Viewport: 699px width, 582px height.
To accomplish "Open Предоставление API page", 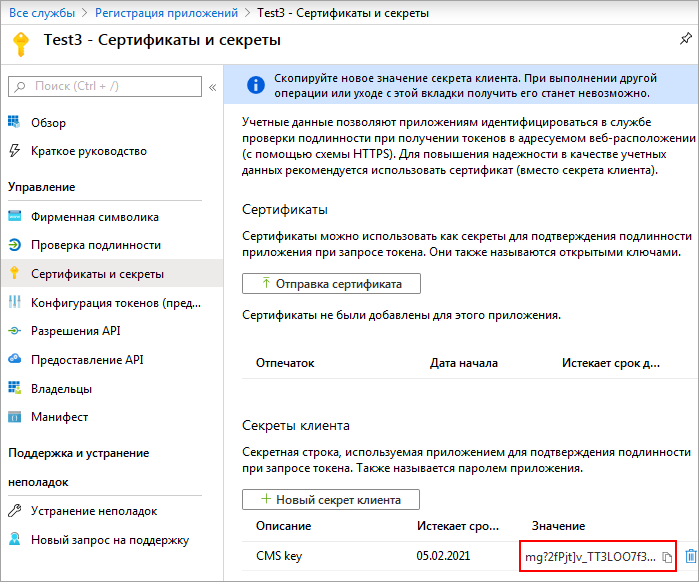I will (87, 359).
